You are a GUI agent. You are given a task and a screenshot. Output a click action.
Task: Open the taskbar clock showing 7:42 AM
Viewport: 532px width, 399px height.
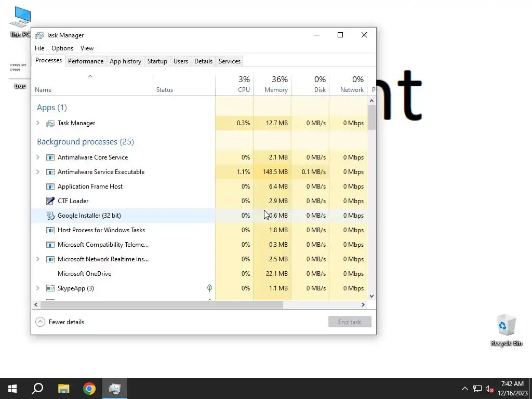[x=512, y=389]
